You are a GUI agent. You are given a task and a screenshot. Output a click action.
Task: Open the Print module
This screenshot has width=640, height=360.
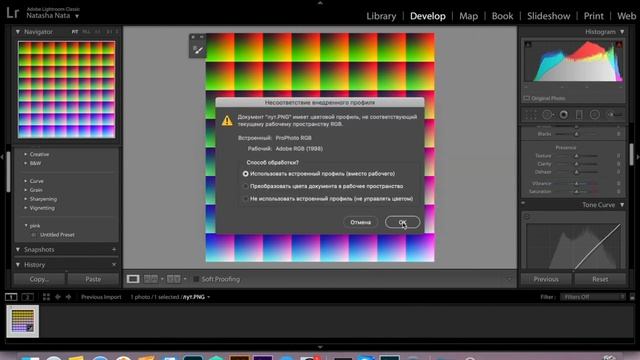pyautogui.click(x=593, y=16)
